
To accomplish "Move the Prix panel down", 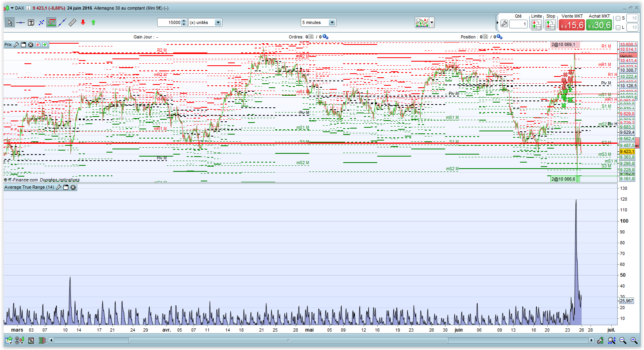I will [38, 44].
